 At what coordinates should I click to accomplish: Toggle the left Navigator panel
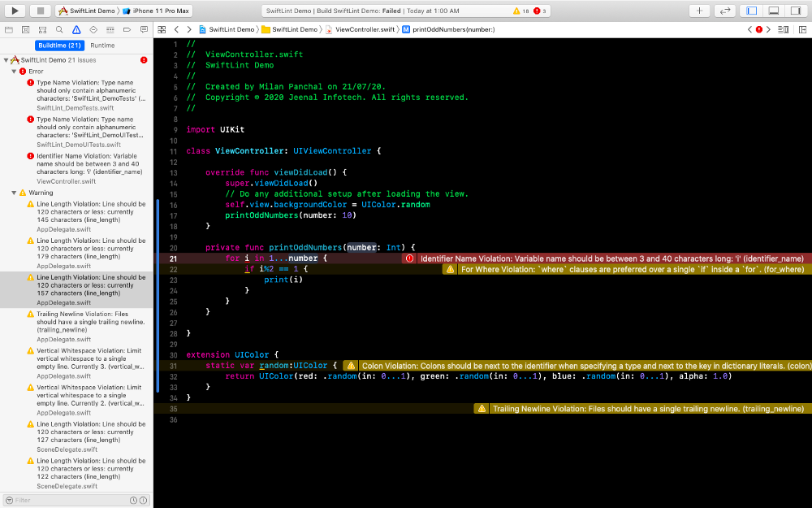click(x=752, y=11)
